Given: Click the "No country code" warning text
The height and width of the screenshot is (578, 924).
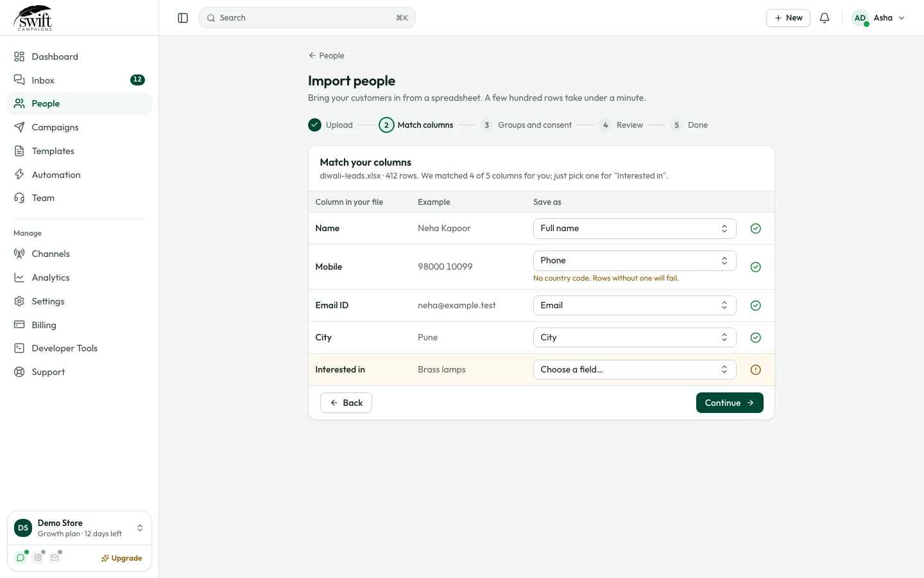Looking at the screenshot, I should point(606,278).
